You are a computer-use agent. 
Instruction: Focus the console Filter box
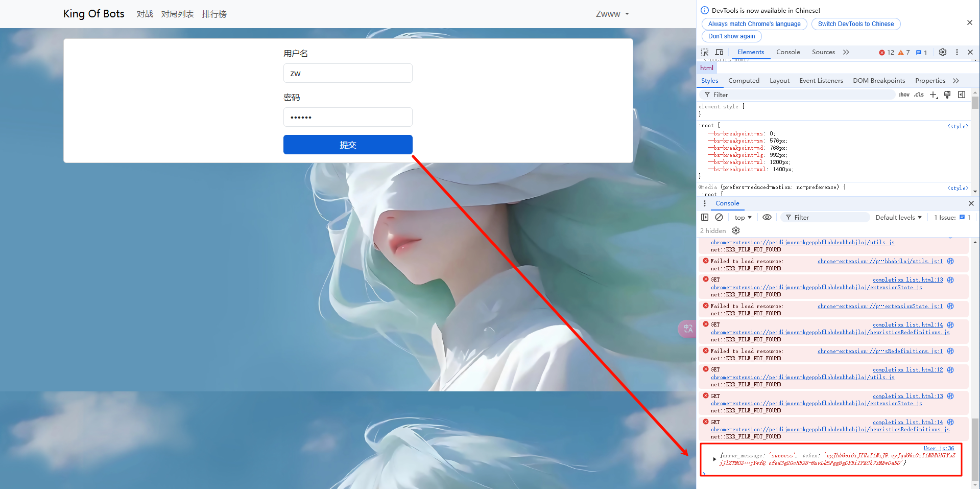point(825,218)
